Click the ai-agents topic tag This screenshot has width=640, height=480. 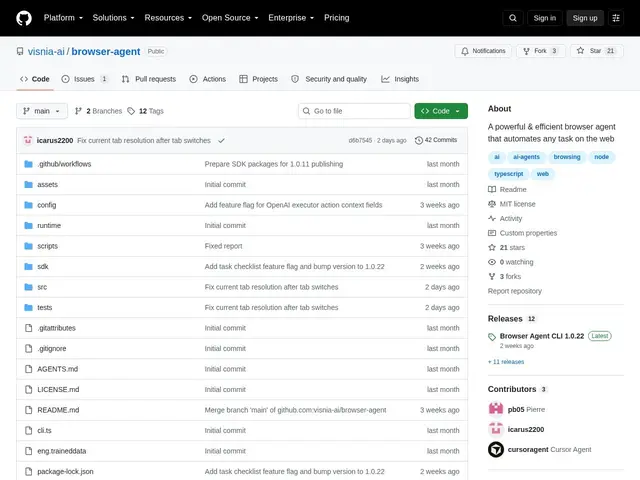click(526, 157)
